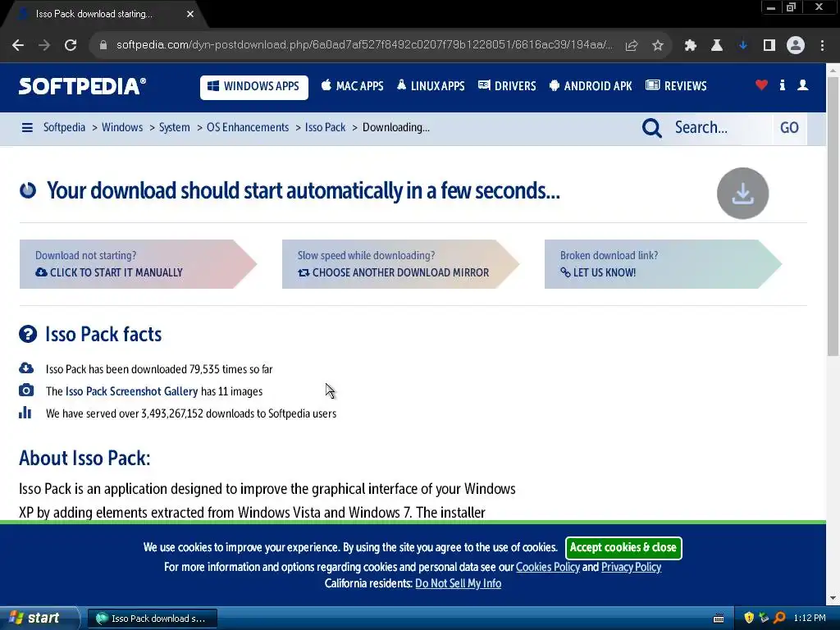Viewport: 840px width, 630px height.
Task: Open the Privacy Policy link
Action: [x=631, y=568]
